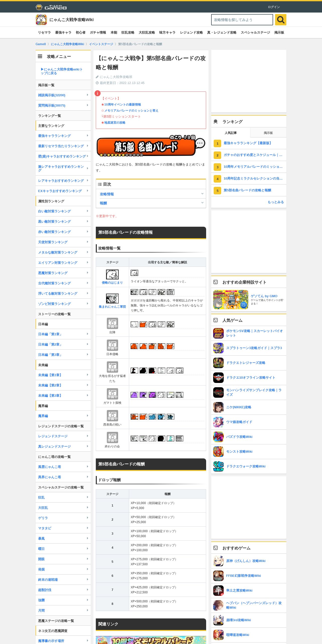
Task: Expand 報酬 in table of contents
Action: pos(151,203)
